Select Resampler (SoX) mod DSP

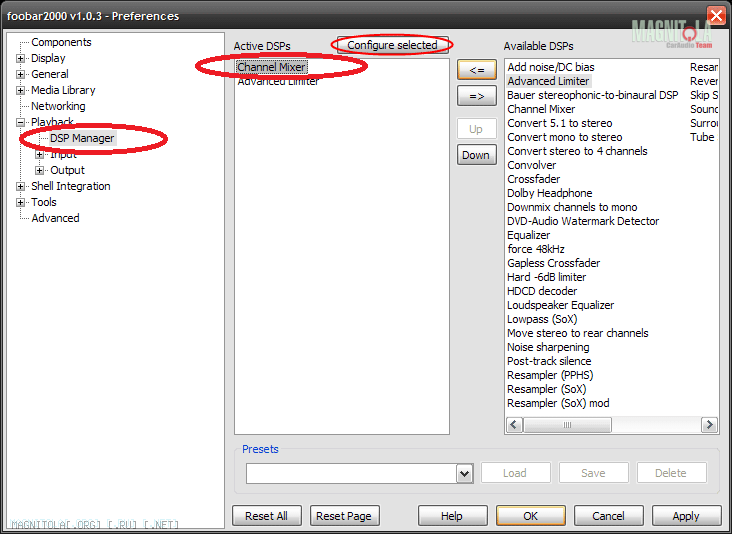point(558,403)
